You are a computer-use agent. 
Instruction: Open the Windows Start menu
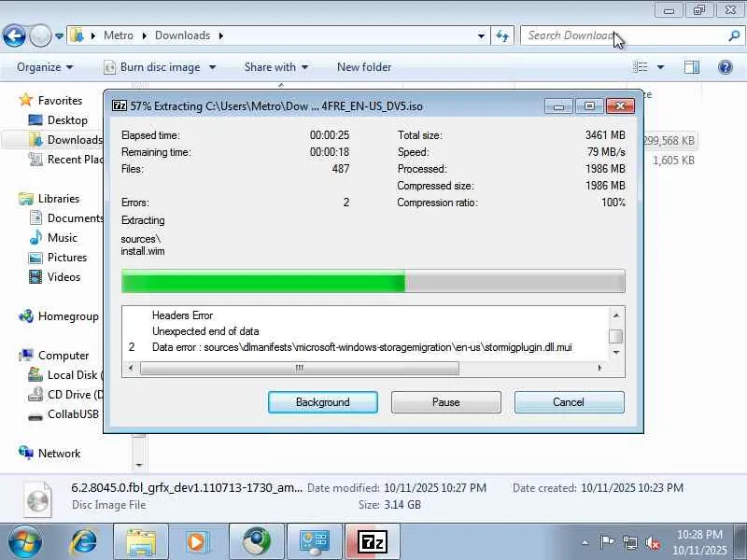[24, 542]
